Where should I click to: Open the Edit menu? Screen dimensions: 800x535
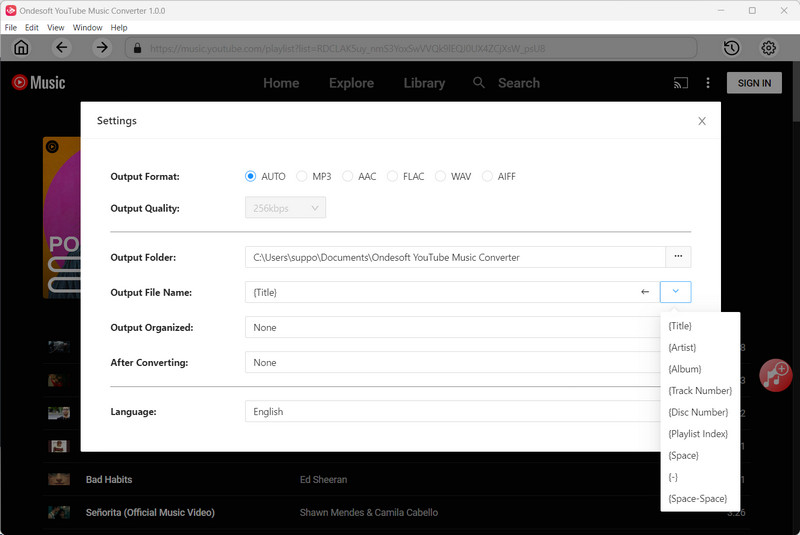(x=32, y=28)
